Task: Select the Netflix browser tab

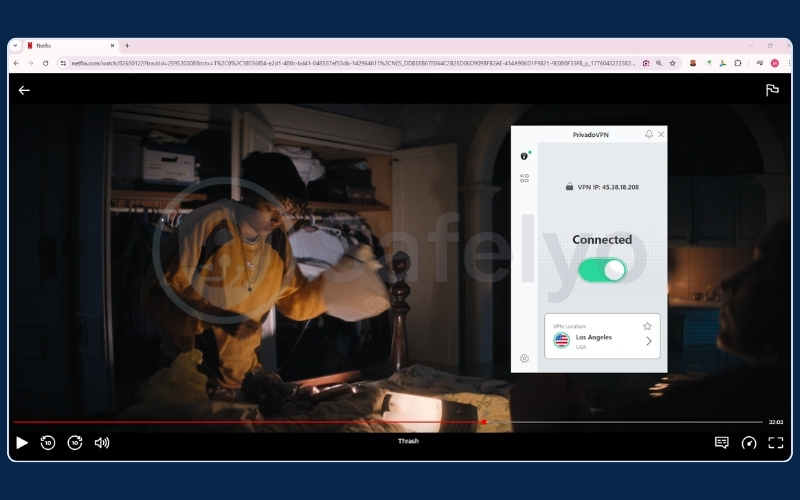Action: coord(69,45)
